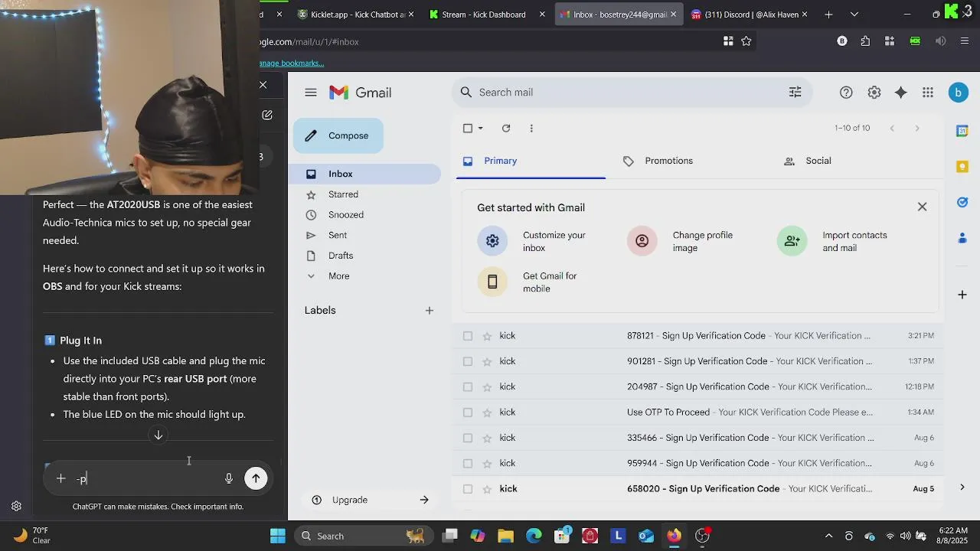980x551 pixels.
Task: Open the select-all dropdown arrow
Action: 481,129
